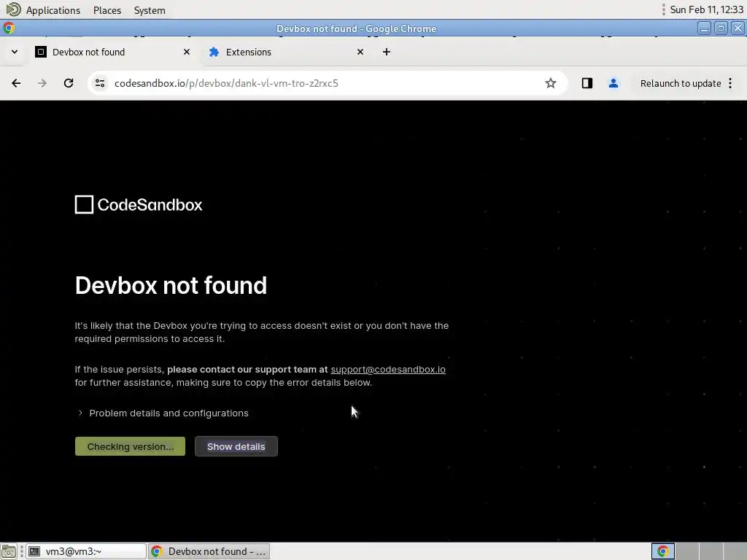This screenshot has width=747, height=560.
Task: View site information icon in address bar
Action: pos(100,83)
